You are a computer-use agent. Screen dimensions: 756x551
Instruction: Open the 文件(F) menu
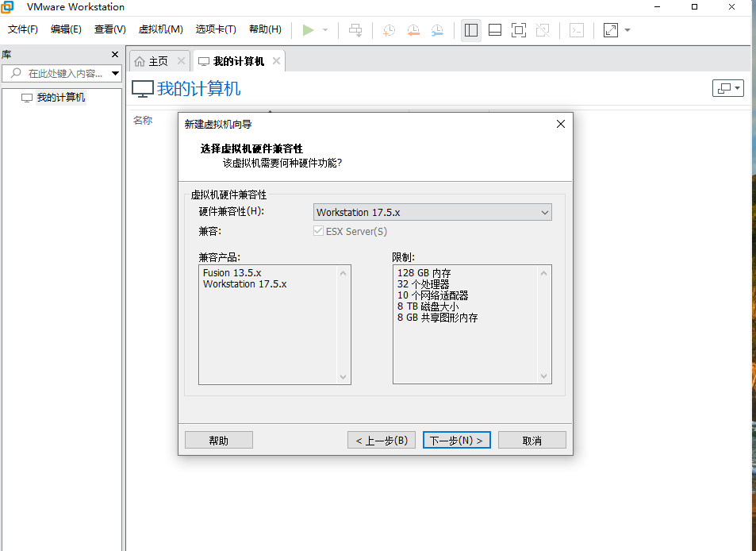23,29
